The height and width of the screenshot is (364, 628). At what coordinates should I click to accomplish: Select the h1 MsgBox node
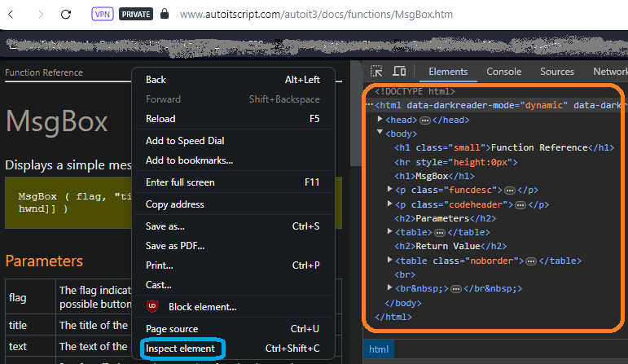(434, 176)
